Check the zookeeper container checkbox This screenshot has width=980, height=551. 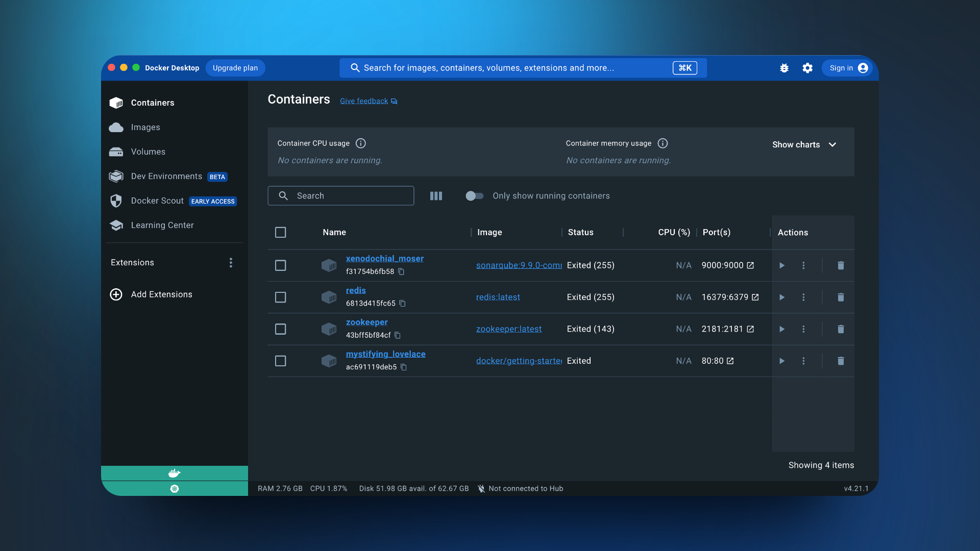coord(280,329)
